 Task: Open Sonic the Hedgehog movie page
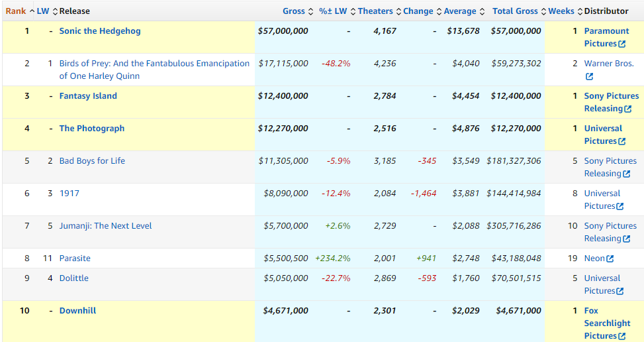click(x=100, y=31)
